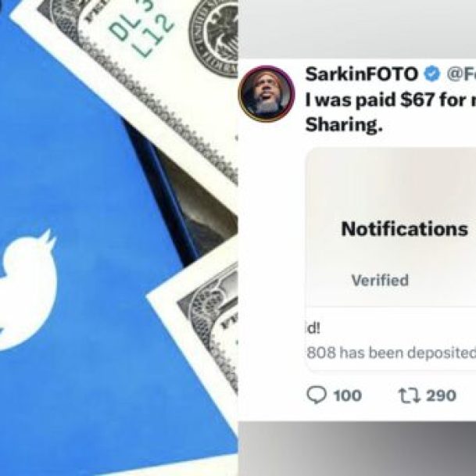Click the reply speech bubble icon
476x476 pixels.
pos(317,395)
